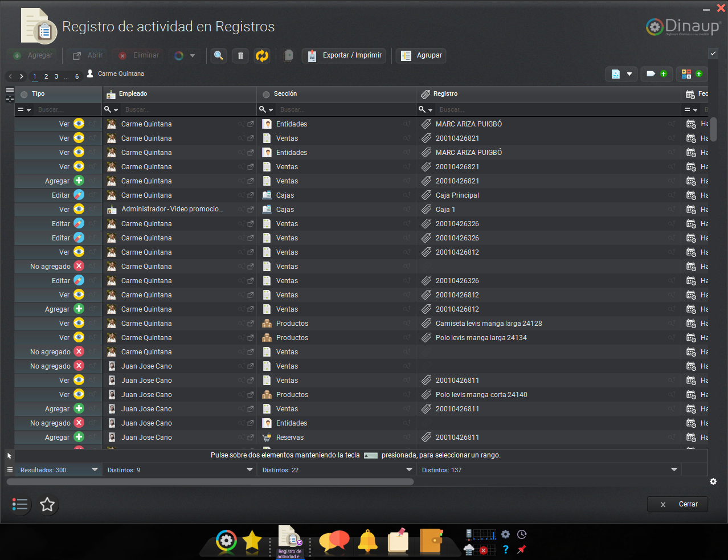
Task: Expand the Distintos: 137 dropdown
Action: pyautogui.click(x=674, y=469)
